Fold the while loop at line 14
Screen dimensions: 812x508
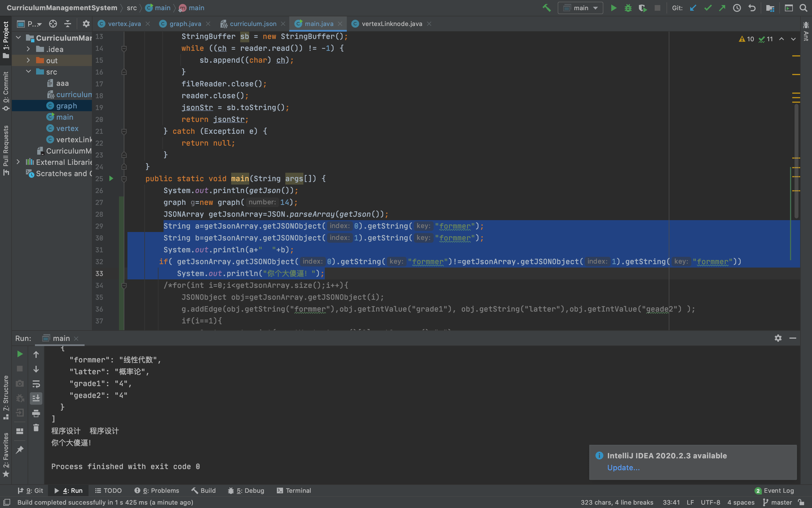coord(124,48)
